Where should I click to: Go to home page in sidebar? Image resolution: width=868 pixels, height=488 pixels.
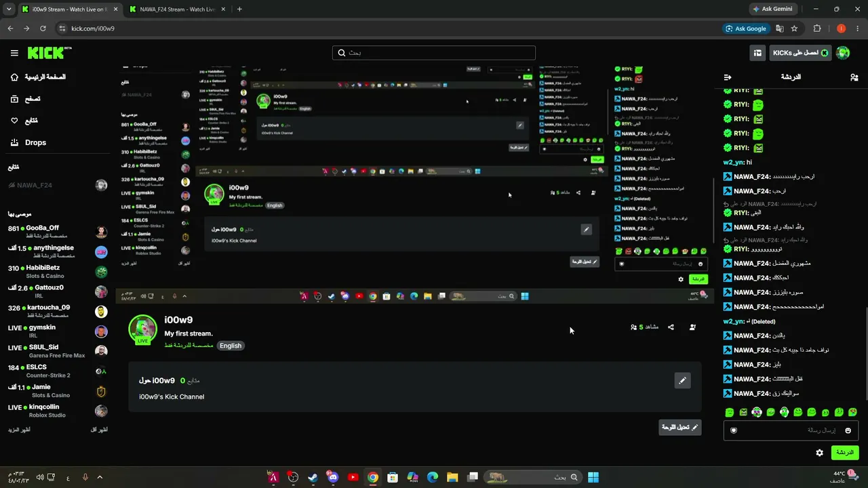[38, 77]
